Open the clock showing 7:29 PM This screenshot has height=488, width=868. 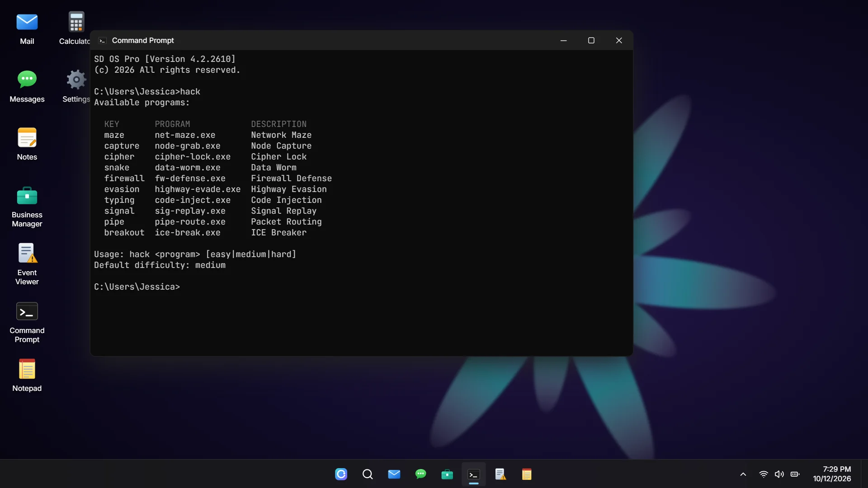point(832,474)
